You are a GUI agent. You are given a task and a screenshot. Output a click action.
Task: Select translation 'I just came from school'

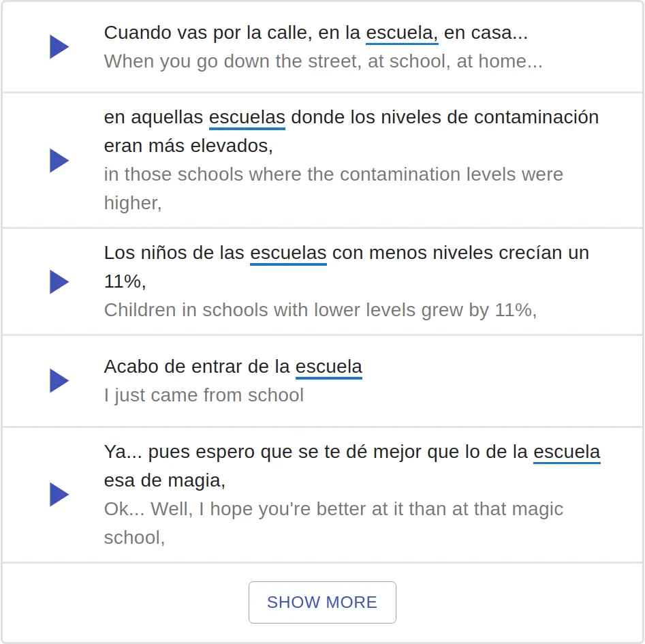[204, 395]
